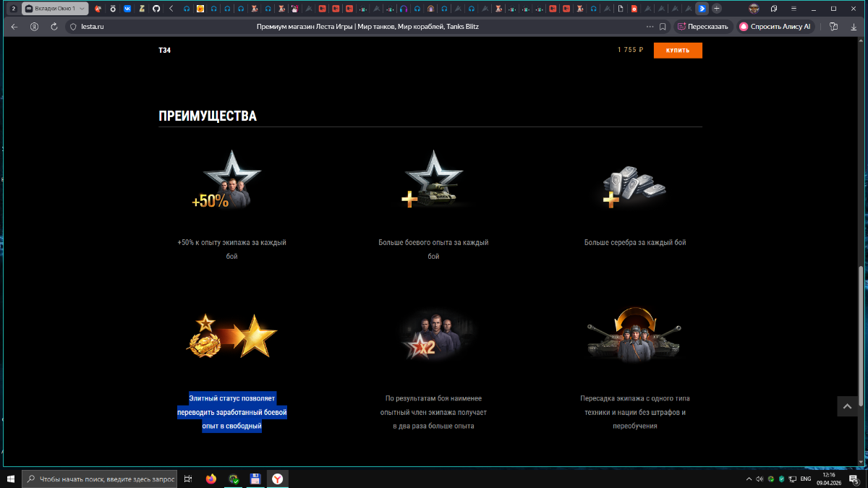This screenshot has width=868, height=488.
Task: Open the VK pinned tab
Action: pos(127,9)
